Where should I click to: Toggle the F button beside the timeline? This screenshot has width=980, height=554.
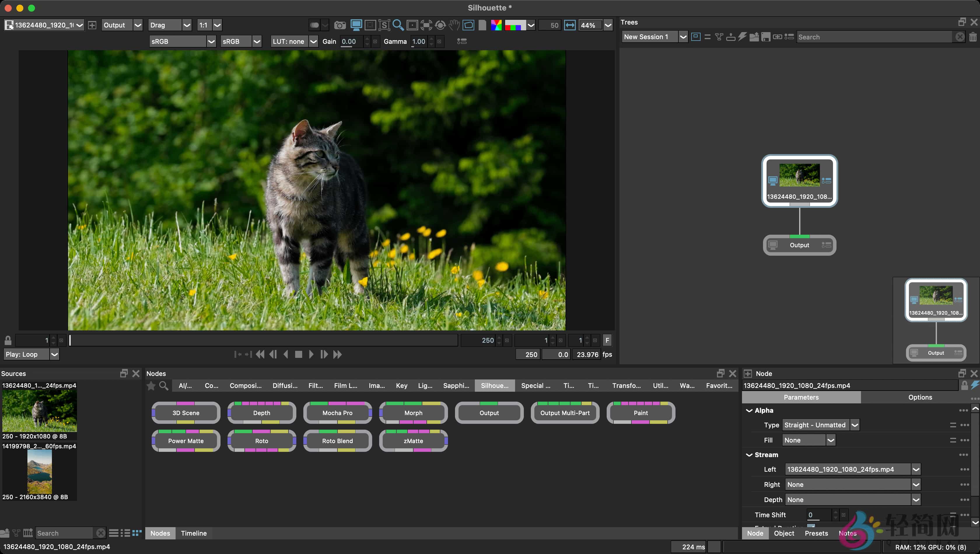tap(607, 340)
